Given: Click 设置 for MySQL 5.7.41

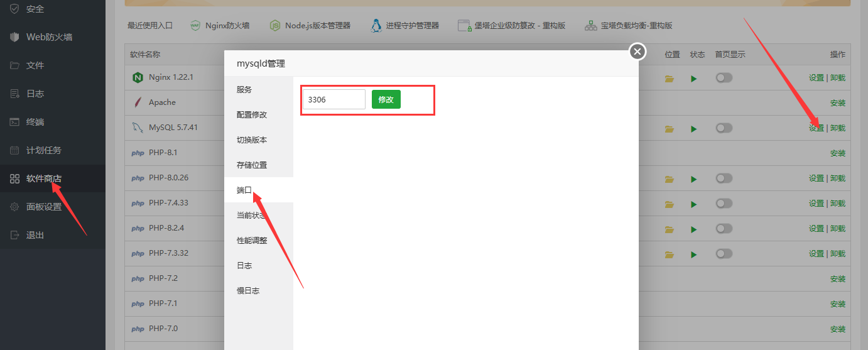Looking at the screenshot, I should (x=816, y=128).
